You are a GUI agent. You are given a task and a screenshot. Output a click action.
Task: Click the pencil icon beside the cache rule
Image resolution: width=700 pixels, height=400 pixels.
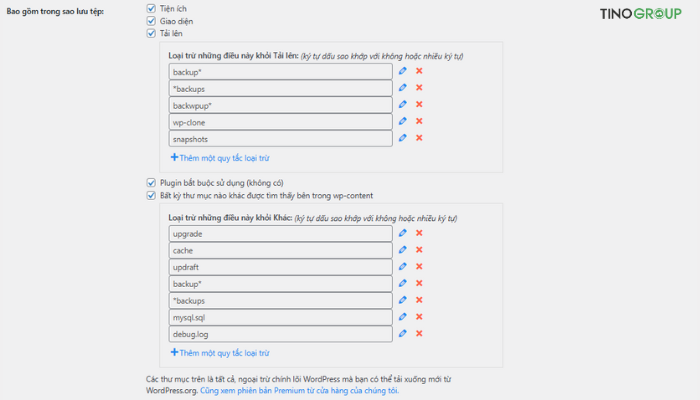point(403,250)
